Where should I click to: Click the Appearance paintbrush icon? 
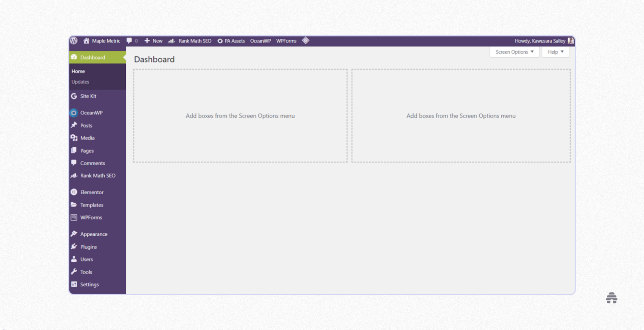coord(74,234)
